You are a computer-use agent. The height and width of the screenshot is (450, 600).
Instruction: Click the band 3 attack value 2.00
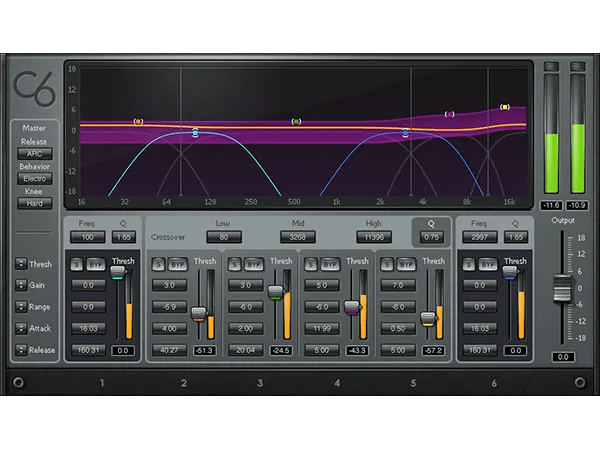point(246,329)
